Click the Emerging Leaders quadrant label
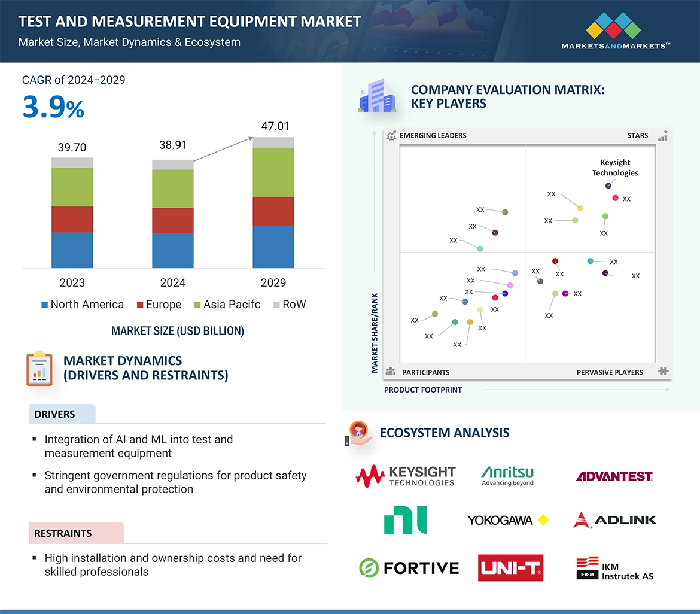 [x=433, y=136]
